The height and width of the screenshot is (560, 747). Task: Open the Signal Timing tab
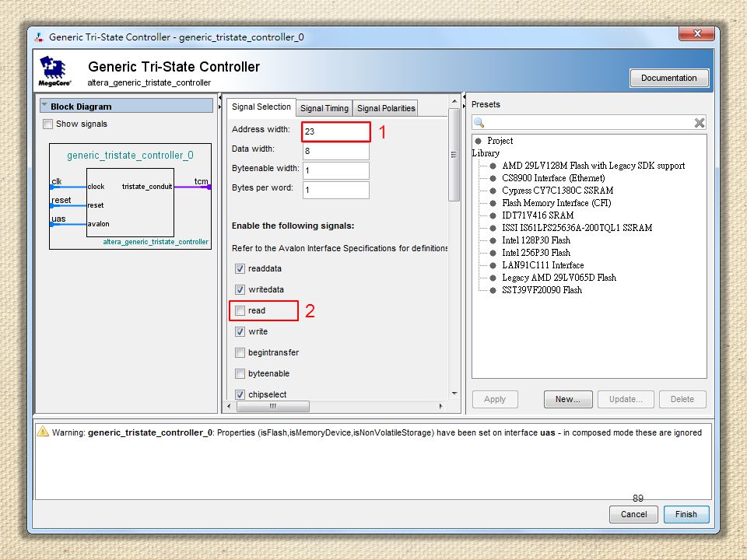[x=324, y=108]
